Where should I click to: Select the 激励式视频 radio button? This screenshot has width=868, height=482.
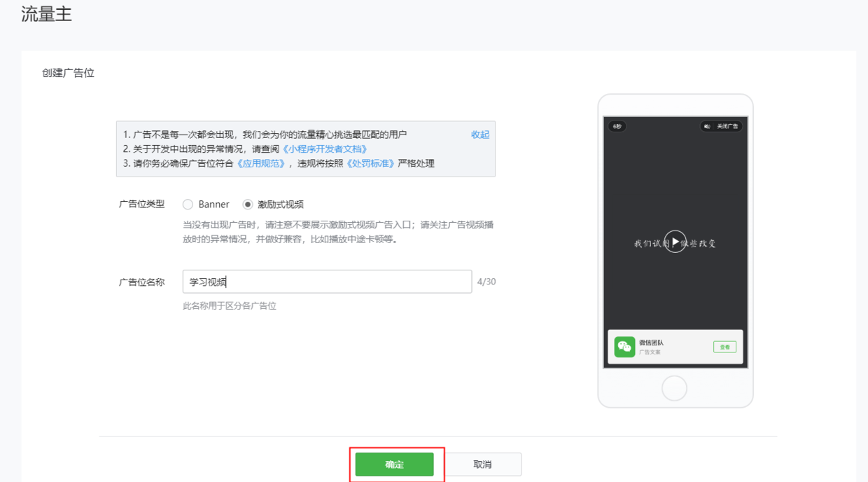coord(247,205)
